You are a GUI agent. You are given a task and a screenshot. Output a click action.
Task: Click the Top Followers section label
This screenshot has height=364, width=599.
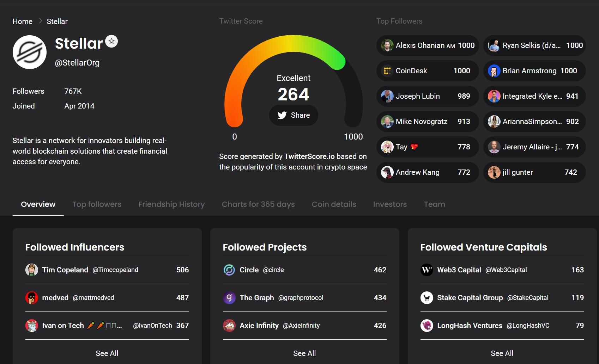[399, 21]
